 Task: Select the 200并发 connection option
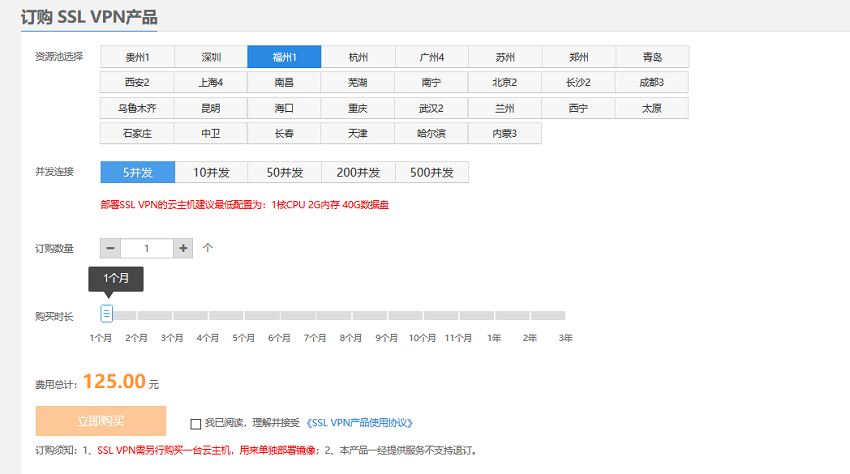tap(358, 173)
